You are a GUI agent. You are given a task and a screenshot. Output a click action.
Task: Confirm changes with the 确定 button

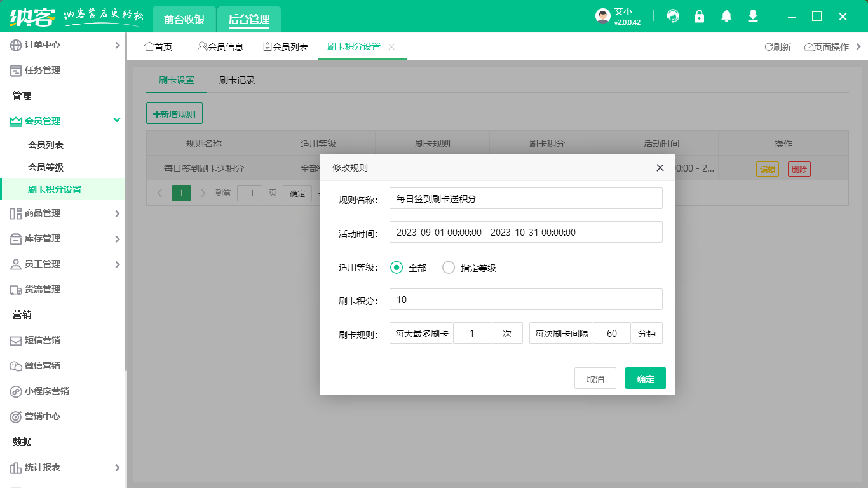click(645, 378)
